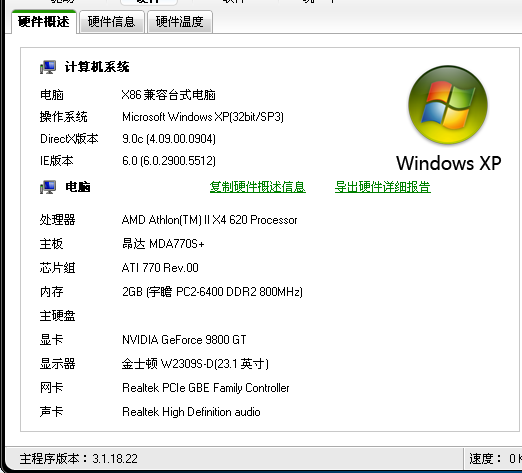Screen dimensions: 522x473
Task: Click the 主硬盘 label
Action: (58, 316)
